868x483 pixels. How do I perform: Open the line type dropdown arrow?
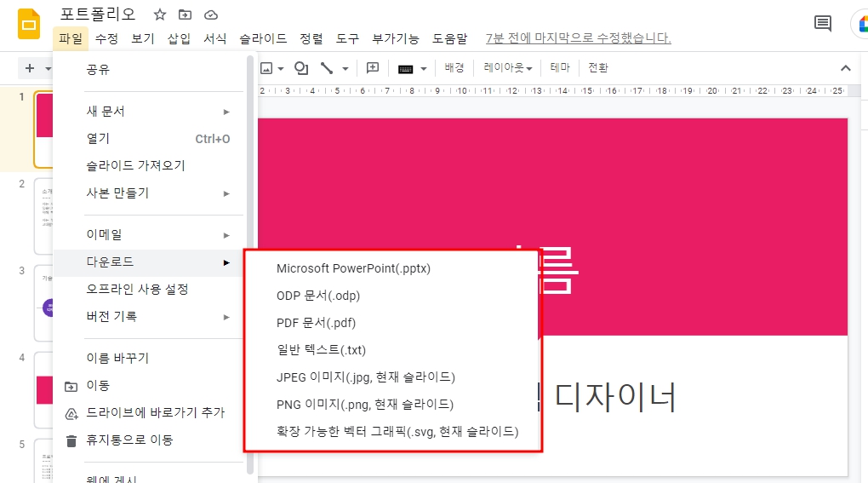coord(345,69)
